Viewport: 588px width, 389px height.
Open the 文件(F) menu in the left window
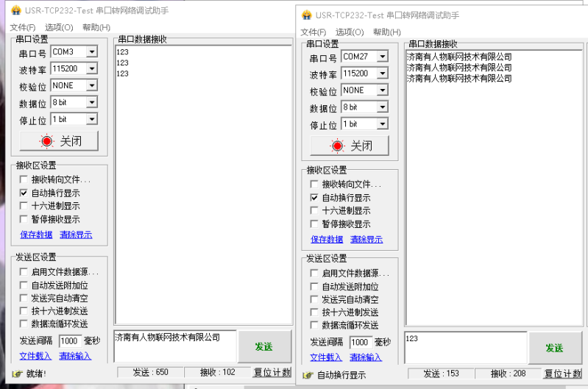click(22, 27)
